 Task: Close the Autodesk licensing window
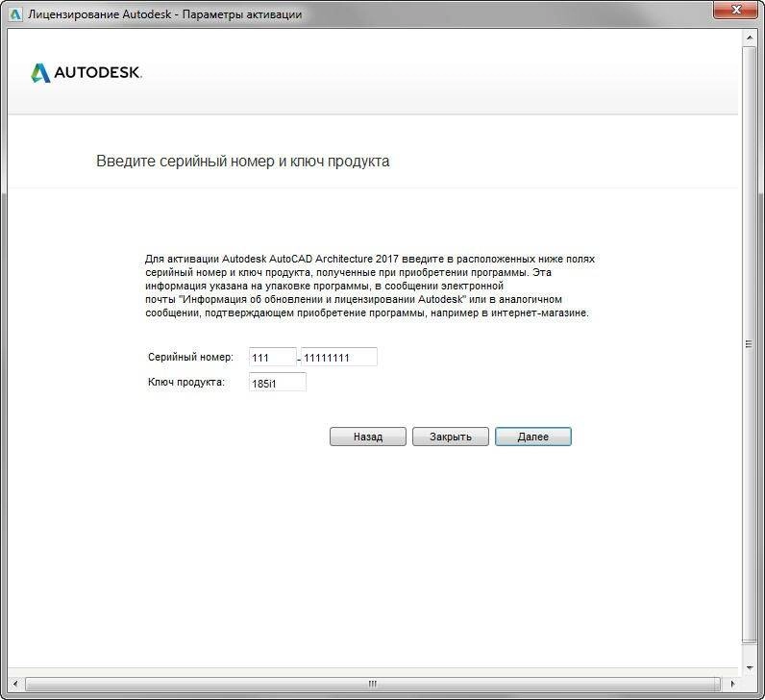(x=737, y=10)
